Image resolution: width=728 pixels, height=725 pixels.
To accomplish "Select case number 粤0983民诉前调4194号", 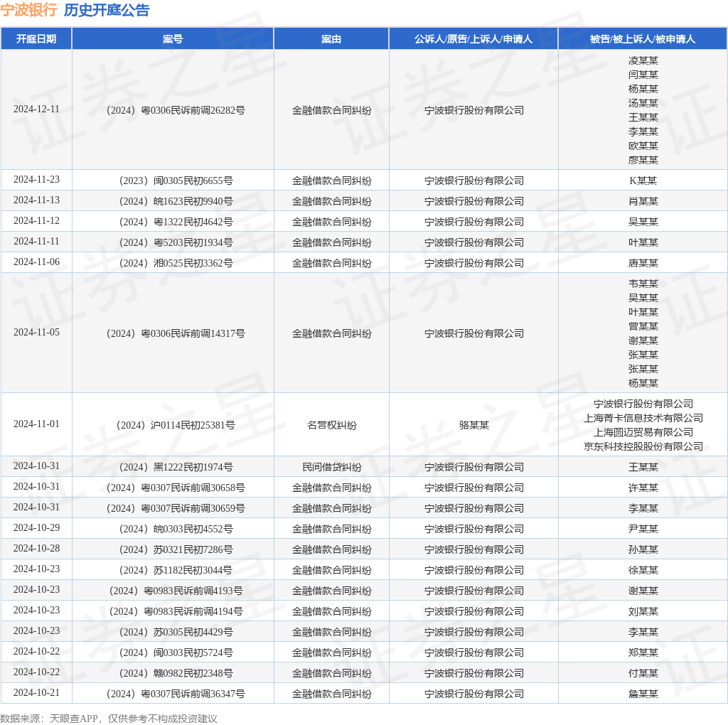I will click(x=176, y=612).
